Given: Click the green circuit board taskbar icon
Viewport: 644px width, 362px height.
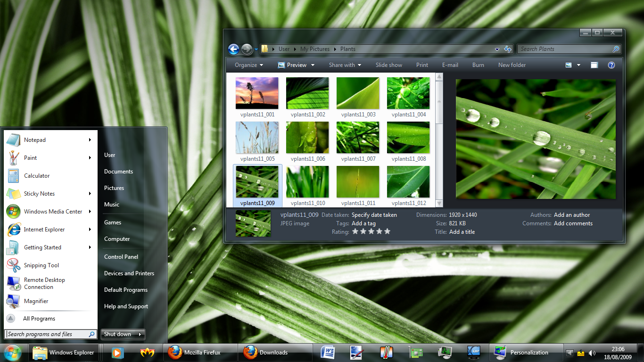Looking at the screenshot, I should coord(416,353).
